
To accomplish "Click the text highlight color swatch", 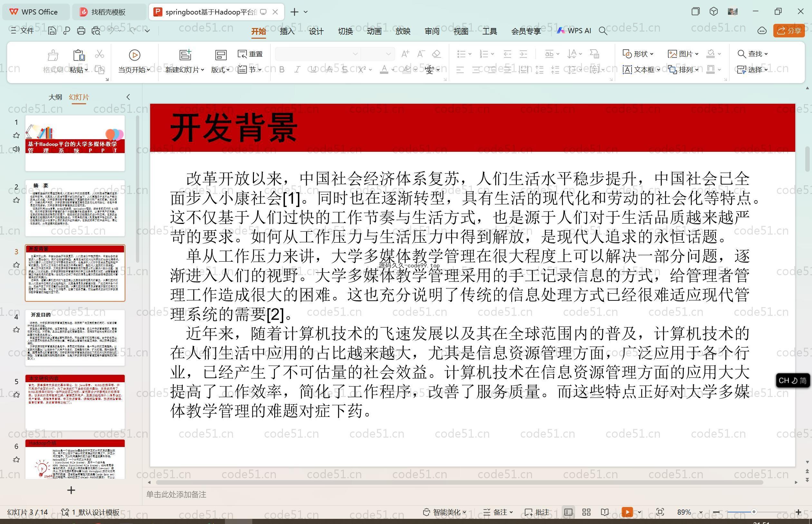I will pos(406,70).
